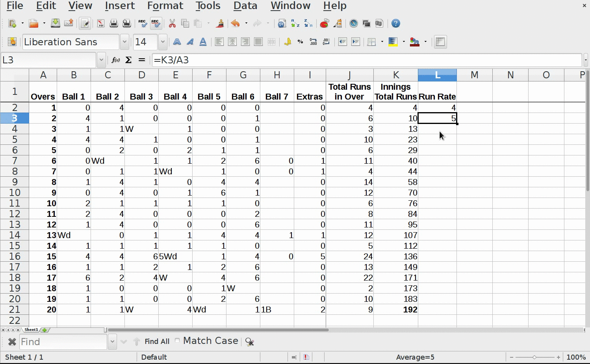Enable the Match Case checkbox
This screenshot has height=364, width=590.
pos(177,341)
